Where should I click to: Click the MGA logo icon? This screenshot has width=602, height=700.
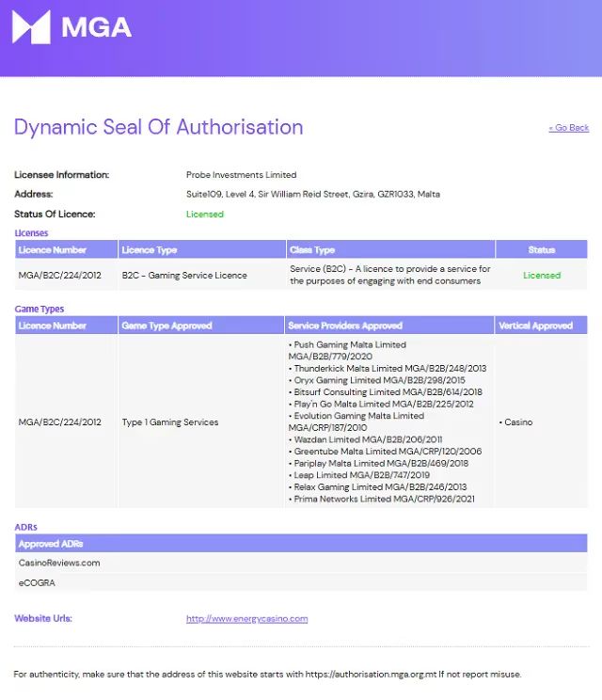(x=31, y=27)
